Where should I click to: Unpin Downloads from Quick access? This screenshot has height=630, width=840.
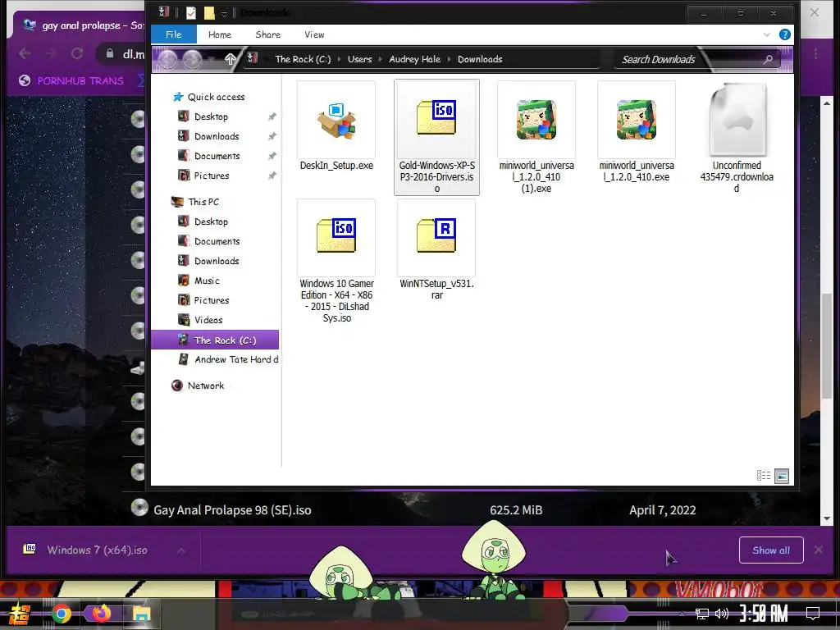(272, 136)
